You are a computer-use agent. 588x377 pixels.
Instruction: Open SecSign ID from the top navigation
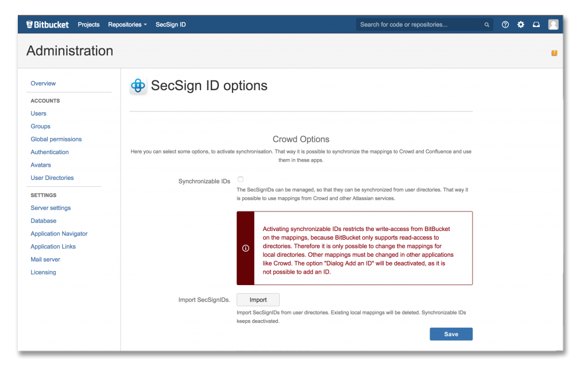[x=170, y=24]
